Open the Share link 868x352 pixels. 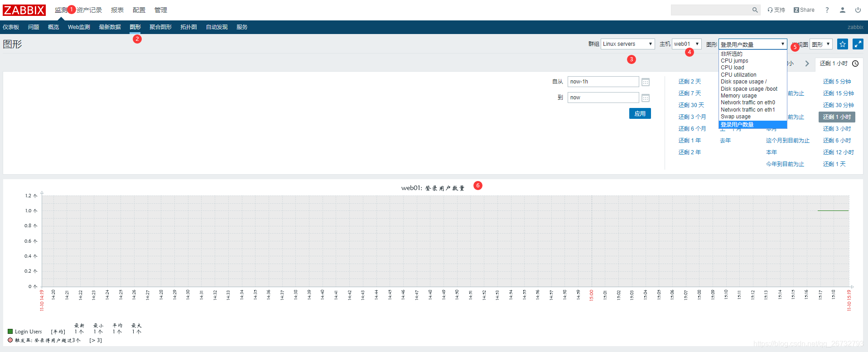pos(804,10)
